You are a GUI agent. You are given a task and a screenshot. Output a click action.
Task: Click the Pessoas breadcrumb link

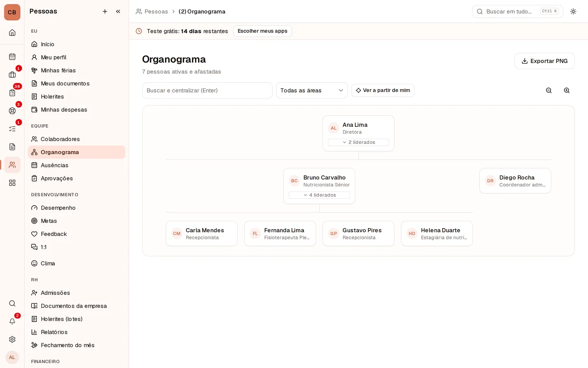point(152,11)
